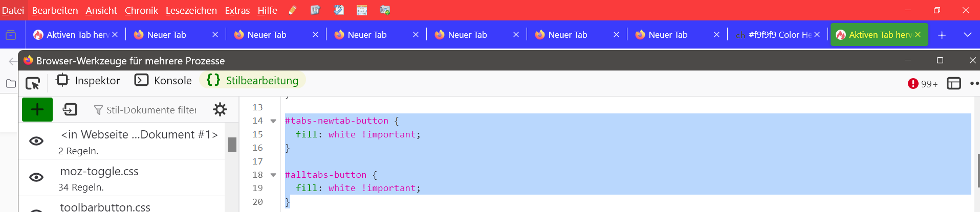Open new tab with plus button

click(x=942, y=35)
